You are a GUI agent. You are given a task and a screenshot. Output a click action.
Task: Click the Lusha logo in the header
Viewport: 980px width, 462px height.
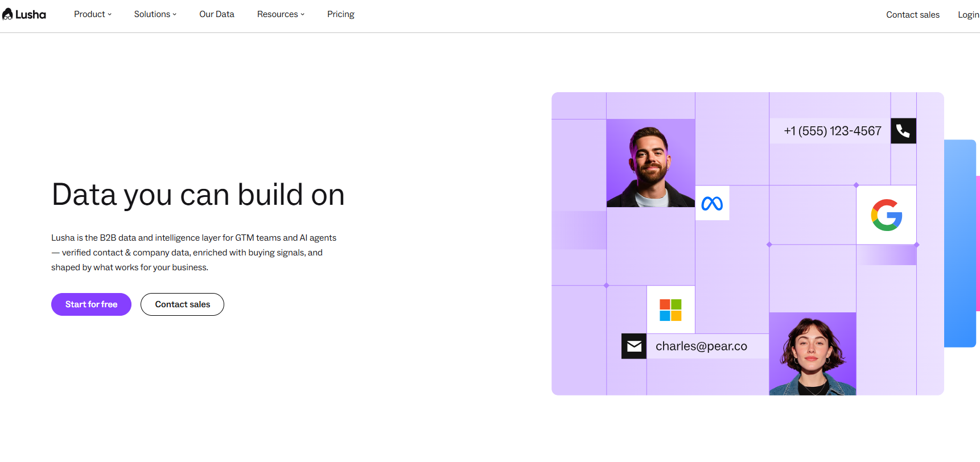(24, 14)
